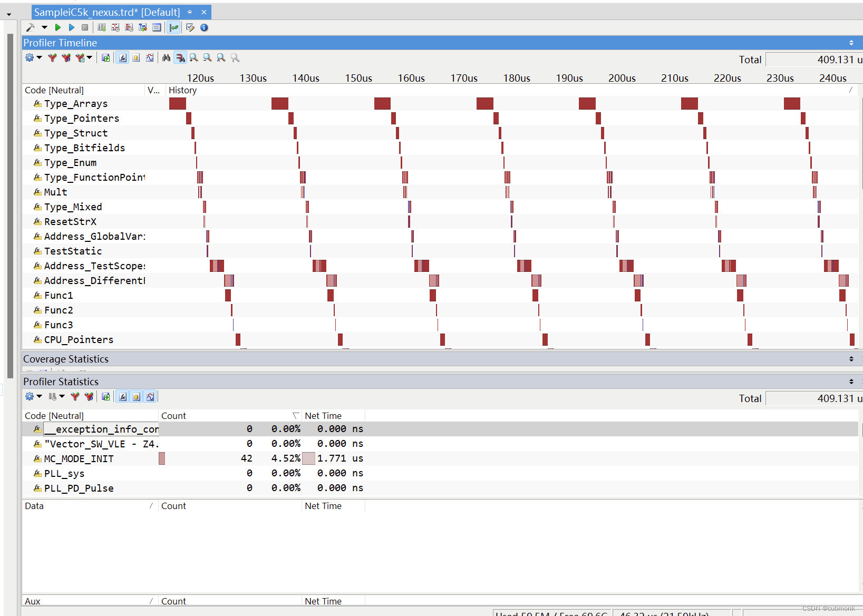Select the SampleiC5k_nexus.trd tab
This screenshot has height=616, width=863.
(107, 12)
